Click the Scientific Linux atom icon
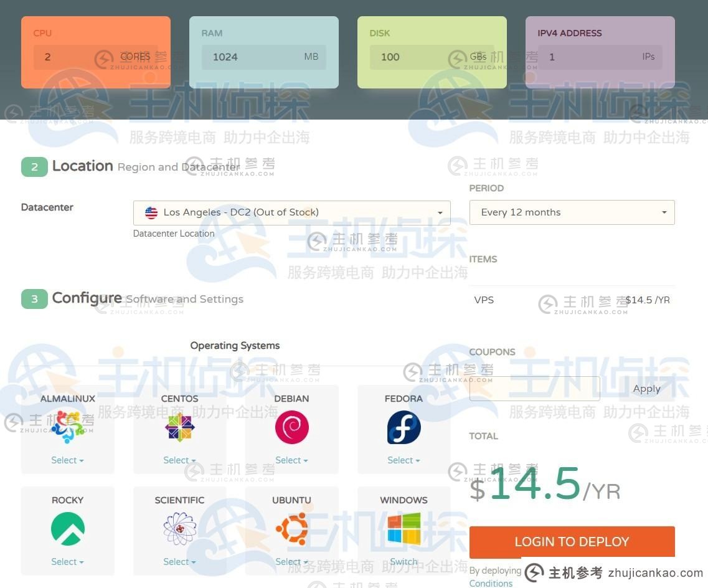This screenshot has height=588, width=708. point(179,528)
